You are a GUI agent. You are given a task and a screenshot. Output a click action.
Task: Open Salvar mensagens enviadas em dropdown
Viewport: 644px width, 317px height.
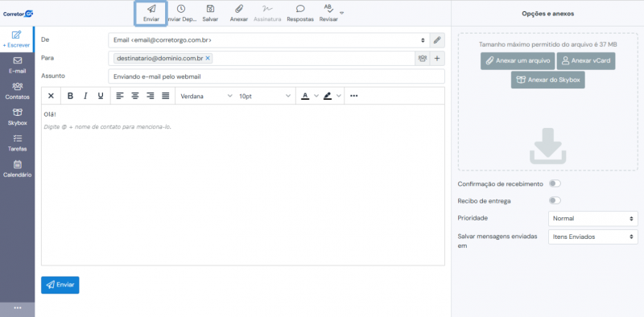coord(593,237)
